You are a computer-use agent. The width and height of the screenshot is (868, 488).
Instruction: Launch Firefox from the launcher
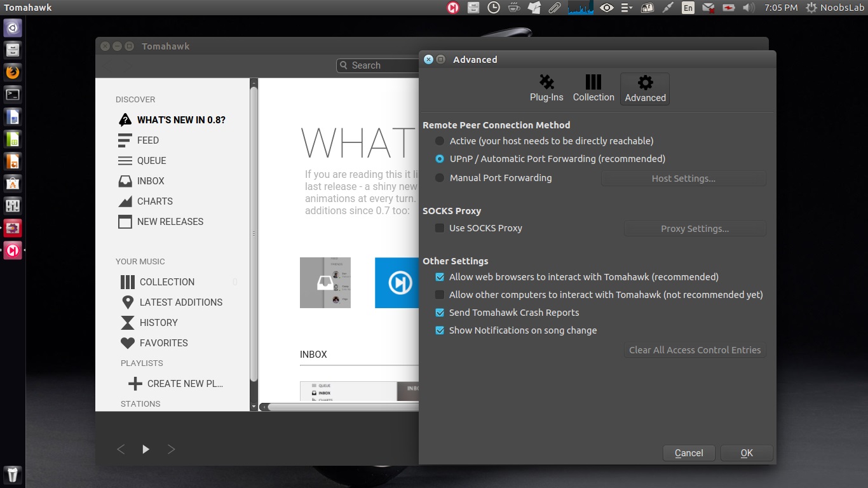click(x=13, y=72)
